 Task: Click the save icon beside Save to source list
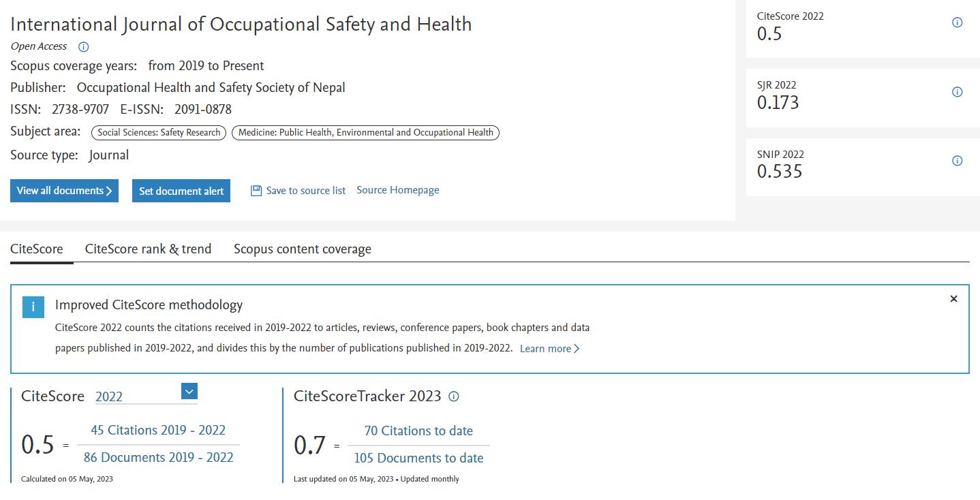coord(256,191)
